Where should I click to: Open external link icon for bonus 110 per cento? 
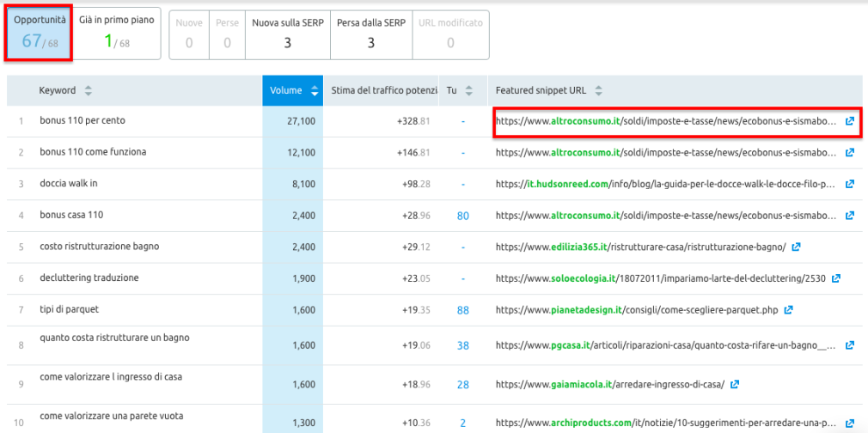click(850, 121)
